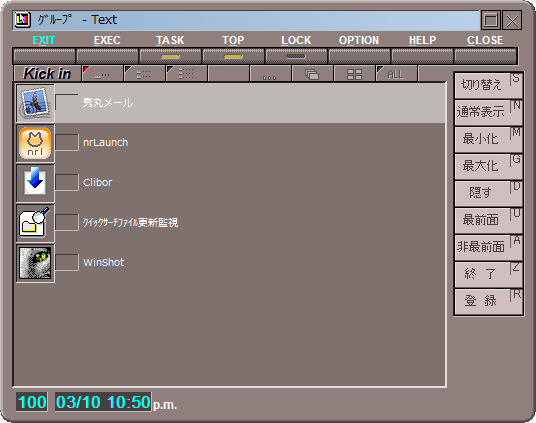Click the tile windows grid icon

pyautogui.click(x=354, y=74)
